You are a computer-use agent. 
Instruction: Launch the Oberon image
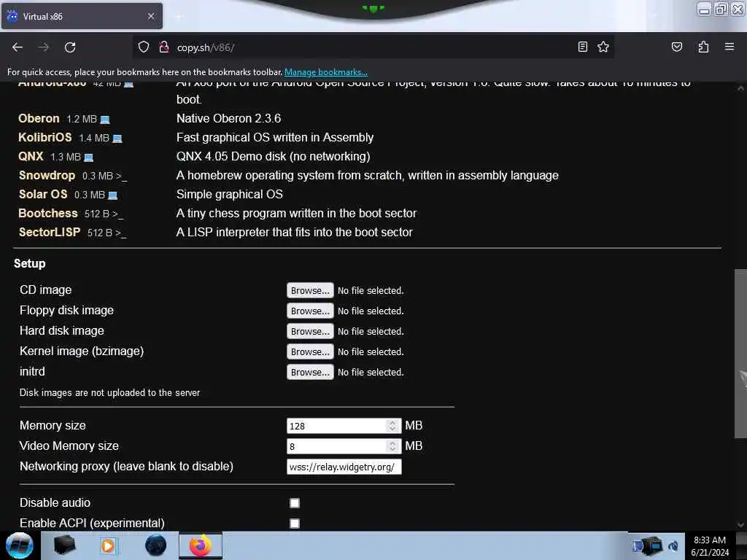click(x=39, y=118)
